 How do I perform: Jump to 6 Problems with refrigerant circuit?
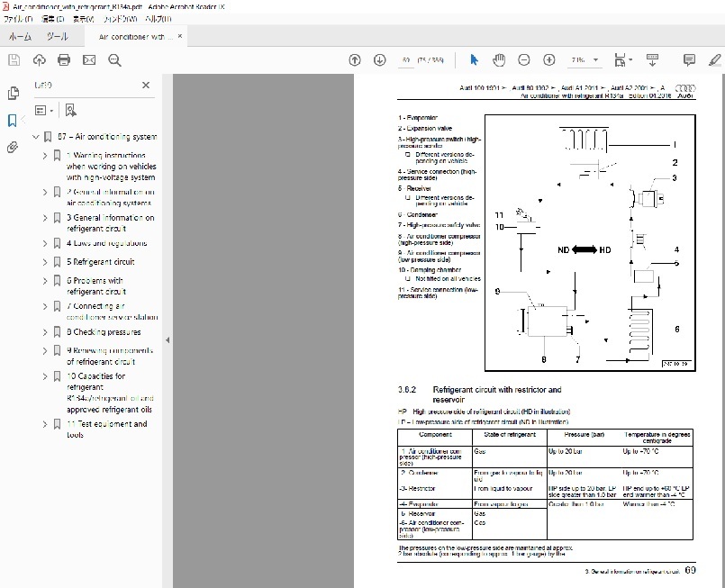pyautogui.click(x=96, y=286)
